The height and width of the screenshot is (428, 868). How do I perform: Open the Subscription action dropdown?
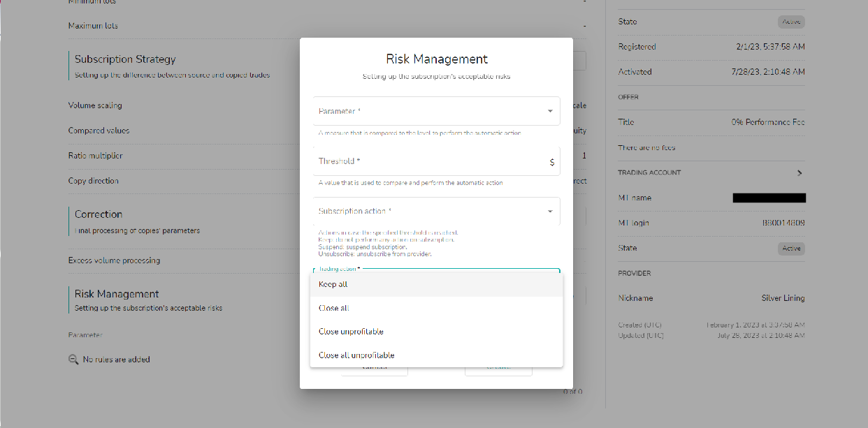[x=436, y=212]
